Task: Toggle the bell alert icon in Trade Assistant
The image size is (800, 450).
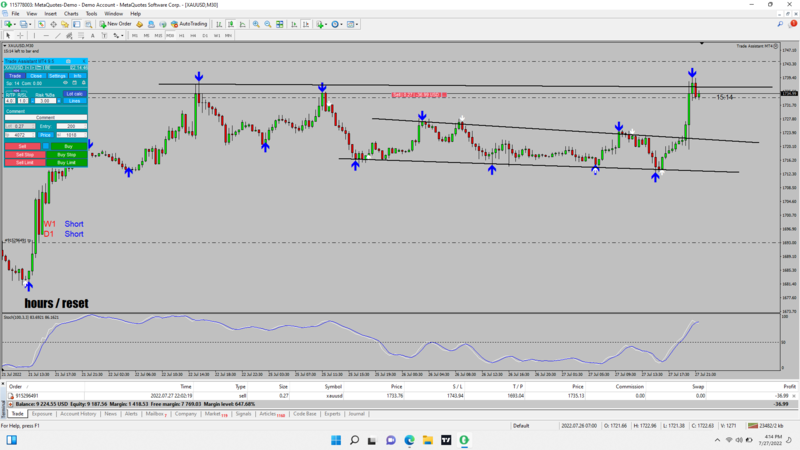Action: [84, 83]
